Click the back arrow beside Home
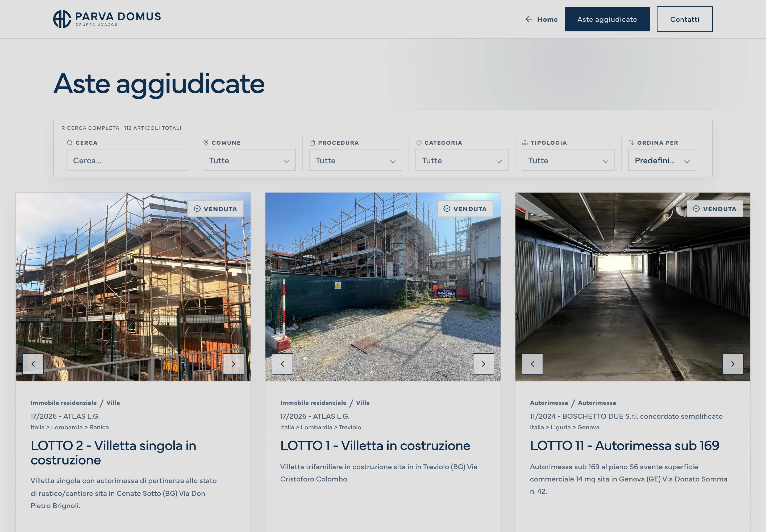Screen dimensions: 766x532 coord(528,19)
